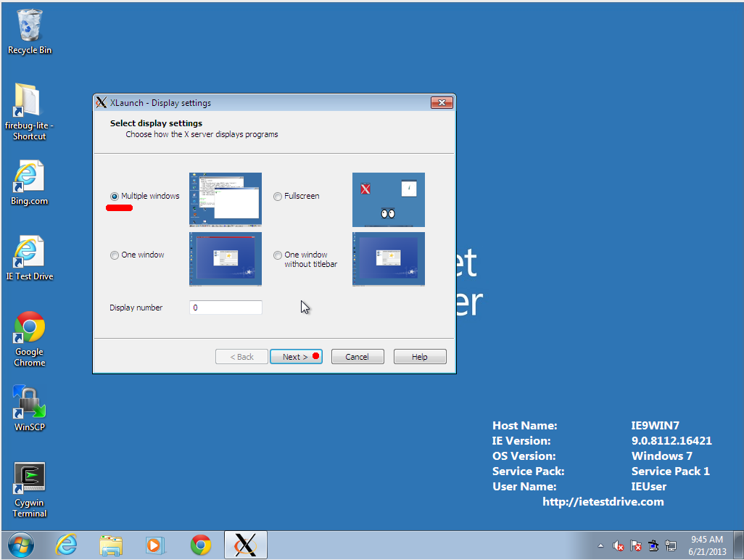The height and width of the screenshot is (560, 744).
Task: Open Google Chrome desktop shortcut
Action: tap(30, 339)
